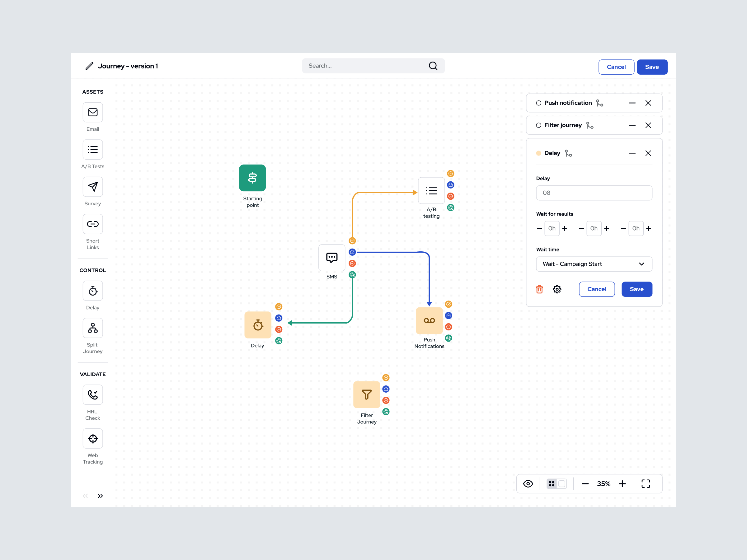This screenshot has width=747, height=560.
Task: Click the red connector on Filter Journey node
Action: pyautogui.click(x=386, y=400)
